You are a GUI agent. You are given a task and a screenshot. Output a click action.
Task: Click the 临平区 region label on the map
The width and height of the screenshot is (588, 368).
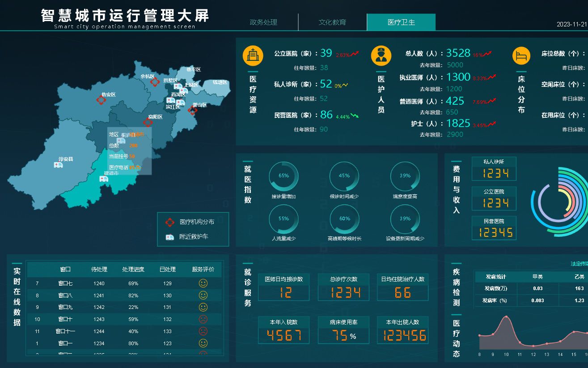pyautogui.click(x=194, y=69)
